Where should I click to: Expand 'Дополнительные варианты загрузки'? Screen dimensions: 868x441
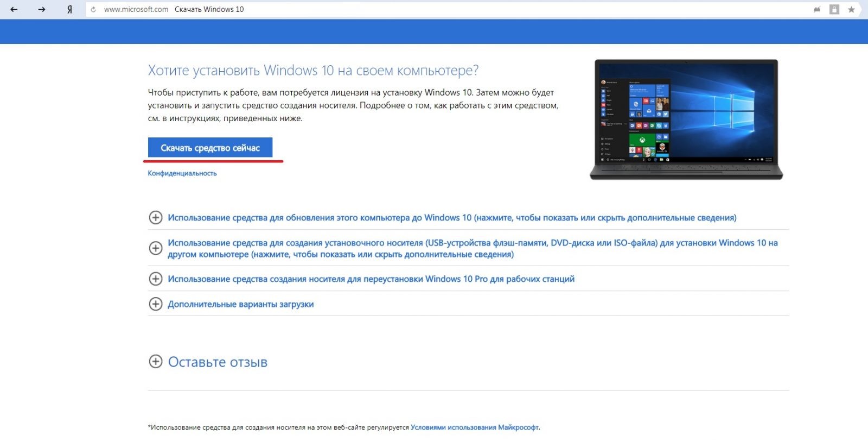click(240, 304)
